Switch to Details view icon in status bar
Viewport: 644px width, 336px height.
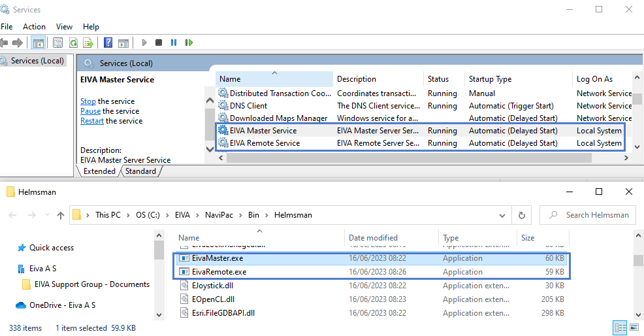coord(620,328)
